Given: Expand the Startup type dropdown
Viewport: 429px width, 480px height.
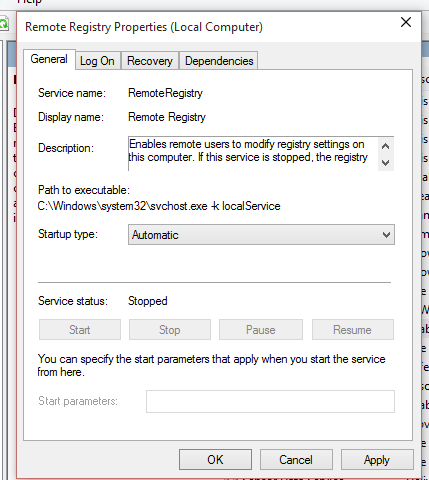Looking at the screenshot, I should [261, 235].
